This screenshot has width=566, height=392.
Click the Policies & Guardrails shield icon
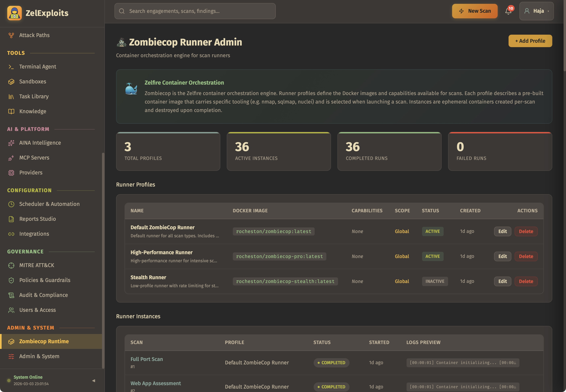(11, 280)
